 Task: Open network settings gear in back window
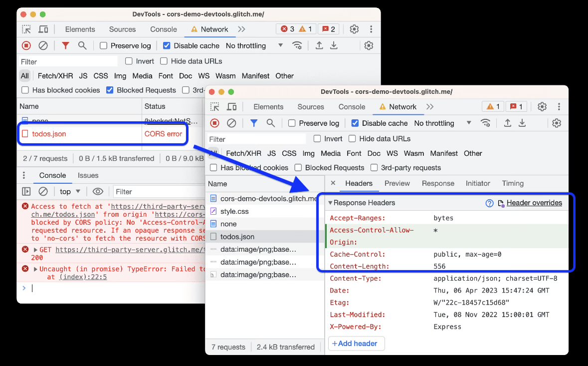coord(369,46)
